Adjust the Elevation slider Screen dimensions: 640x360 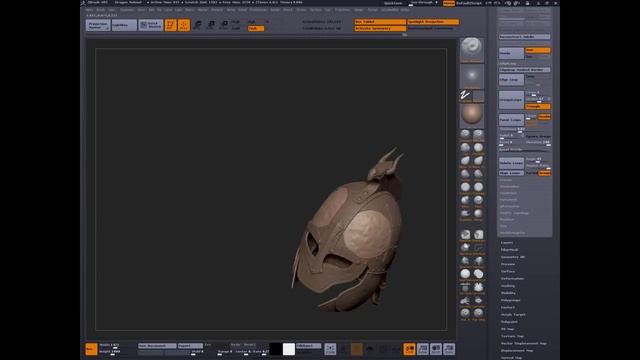[538, 143]
